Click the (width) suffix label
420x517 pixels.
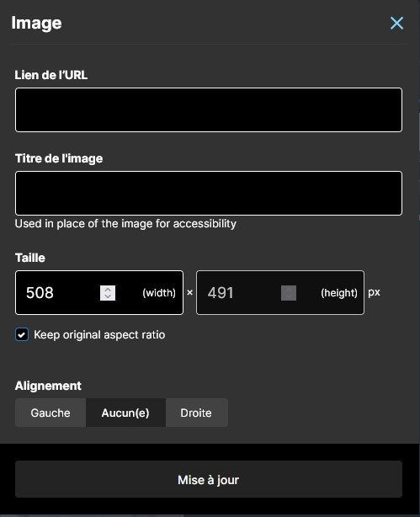point(159,293)
